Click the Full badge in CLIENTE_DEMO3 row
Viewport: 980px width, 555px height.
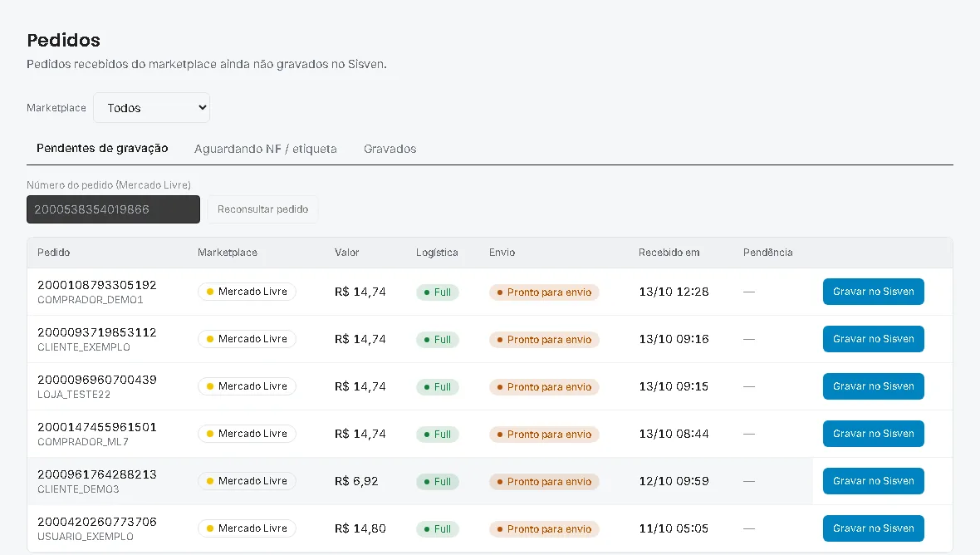coord(438,482)
